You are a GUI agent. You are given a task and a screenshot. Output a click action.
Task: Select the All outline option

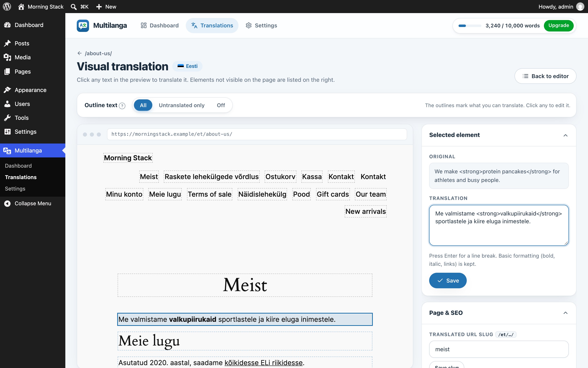pyautogui.click(x=143, y=105)
